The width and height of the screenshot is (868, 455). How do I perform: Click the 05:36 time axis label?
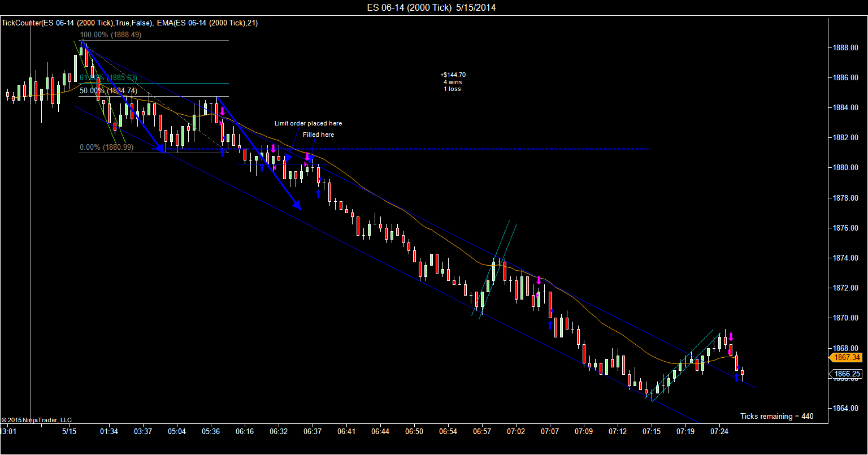[x=211, y=431]
